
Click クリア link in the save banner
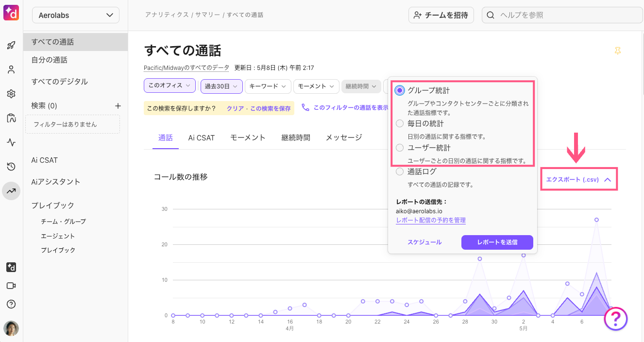235,108
